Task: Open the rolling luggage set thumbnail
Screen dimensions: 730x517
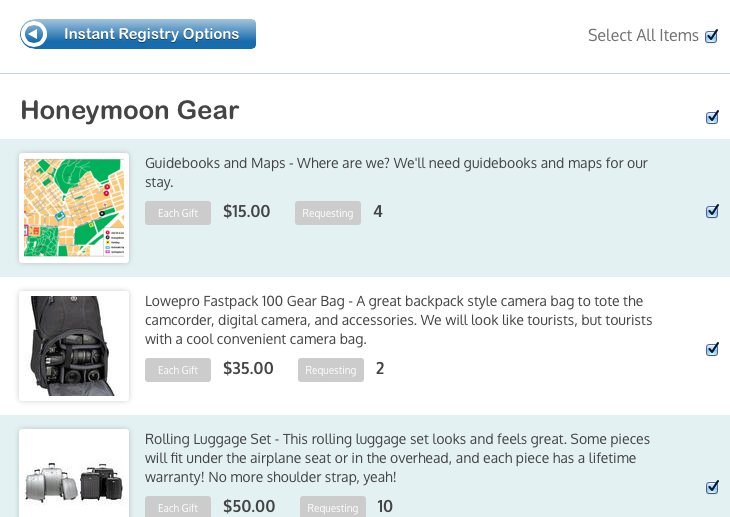Action: pyautogui.click(x=74, y=473)
